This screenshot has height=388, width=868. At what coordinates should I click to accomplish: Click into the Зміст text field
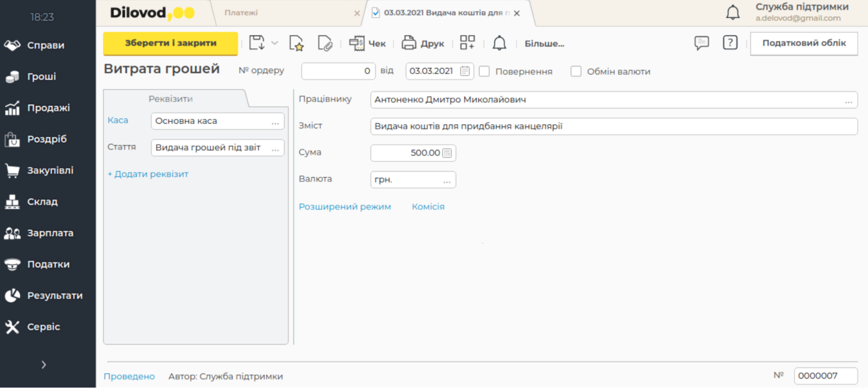[x=613, y=126]
